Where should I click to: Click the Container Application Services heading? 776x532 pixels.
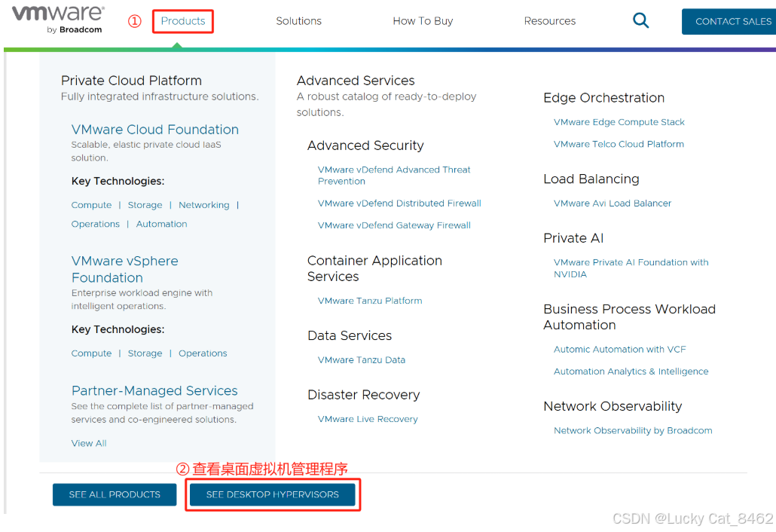click(374, 268)
